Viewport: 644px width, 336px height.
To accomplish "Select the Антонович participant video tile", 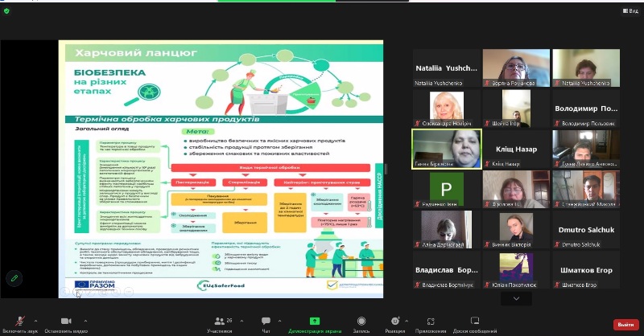I will (586, 149).
